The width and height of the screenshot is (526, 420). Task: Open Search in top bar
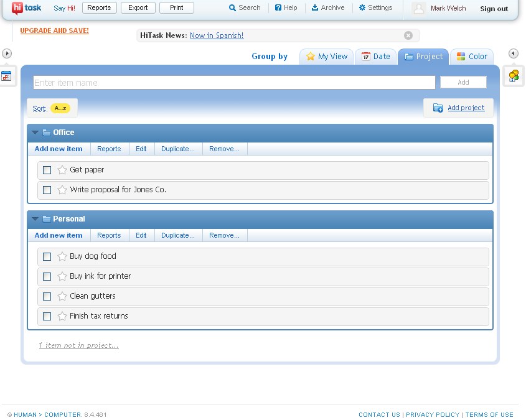pos(245,7)
